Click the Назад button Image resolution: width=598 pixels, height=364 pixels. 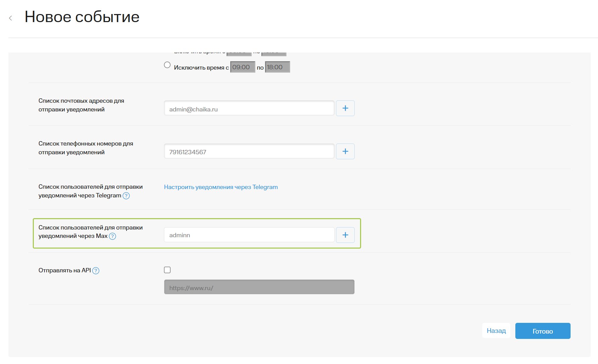(496, 331)
